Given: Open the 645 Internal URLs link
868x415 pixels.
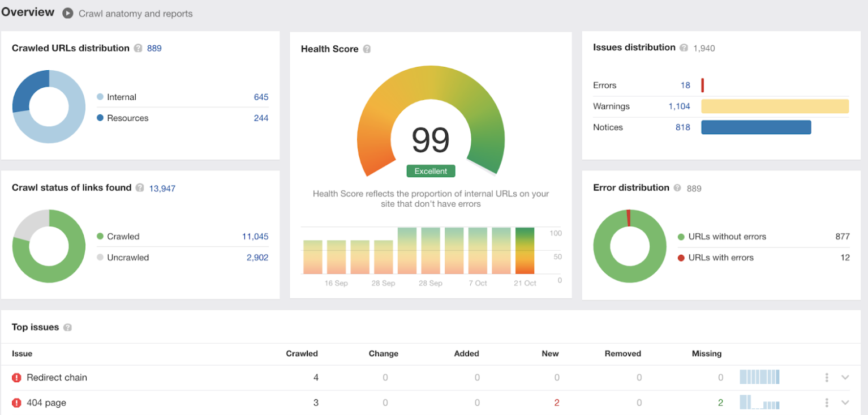Looking at the screenshot, I should pyautogui.click(x=261, y=97).
